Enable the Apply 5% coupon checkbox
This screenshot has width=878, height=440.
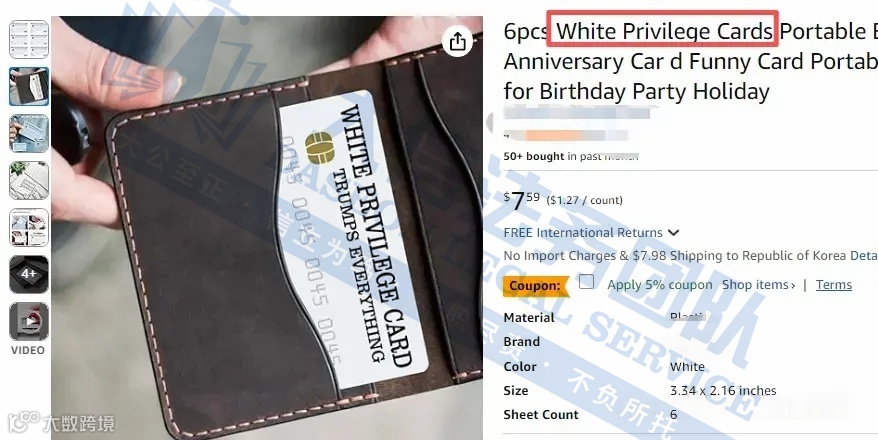pyautogui.click(x=586, y=282)
